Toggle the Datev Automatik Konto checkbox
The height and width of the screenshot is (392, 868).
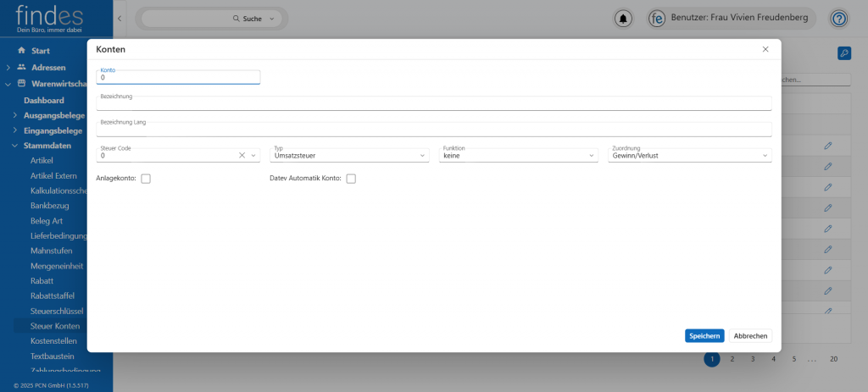pyautogui.click(x=351, y=179)
